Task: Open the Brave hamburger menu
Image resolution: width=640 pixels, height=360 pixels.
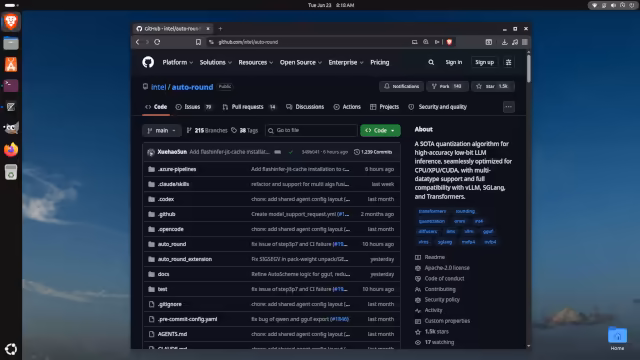Action: pos(525,42)
